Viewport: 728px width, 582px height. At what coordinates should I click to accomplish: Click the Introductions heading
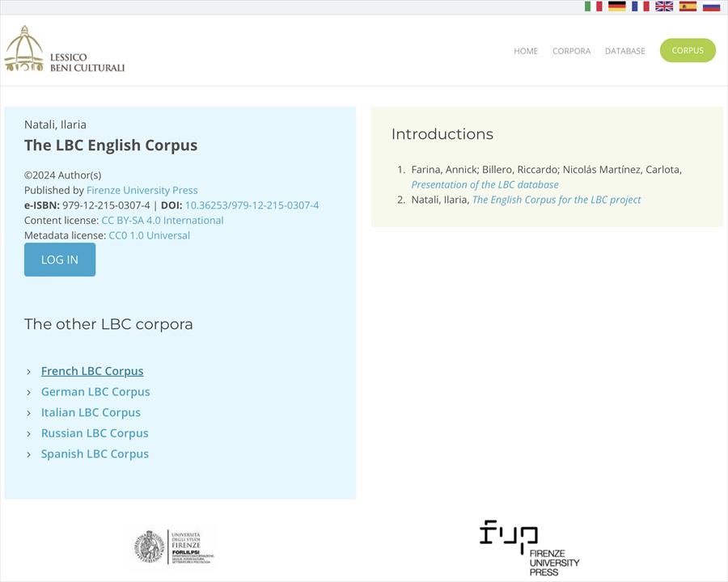coord(442,134)
